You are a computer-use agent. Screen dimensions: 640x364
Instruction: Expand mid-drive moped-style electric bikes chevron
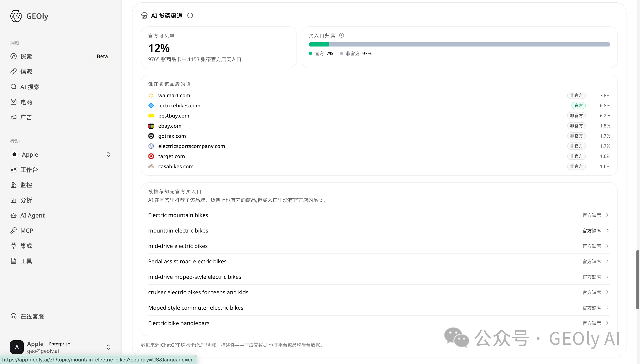pyautogui.click(x=607, y=277)
